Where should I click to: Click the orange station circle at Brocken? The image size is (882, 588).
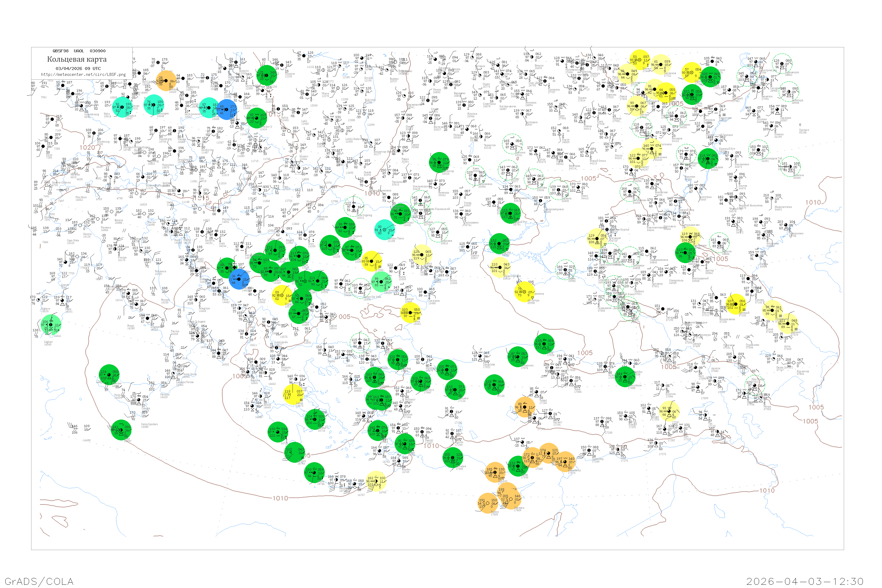pyautogui.click(x=166, y=81)
